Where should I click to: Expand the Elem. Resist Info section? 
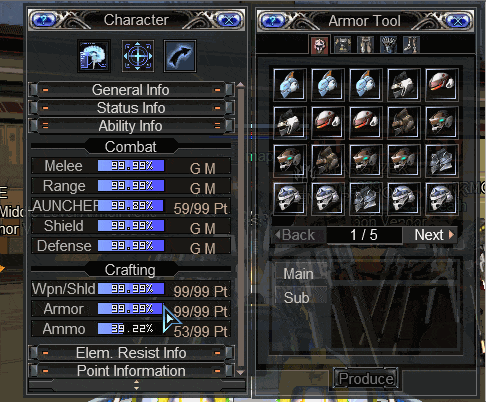tap(131, 353)
